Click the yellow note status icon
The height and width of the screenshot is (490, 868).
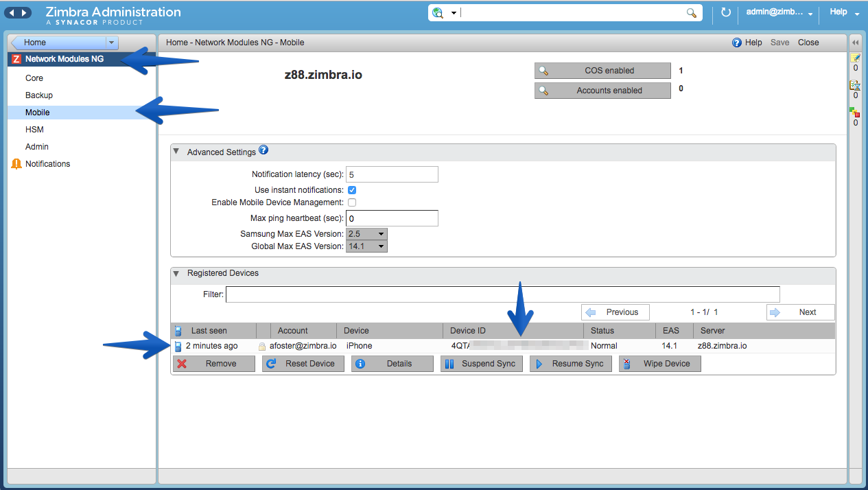click(855, 58)
